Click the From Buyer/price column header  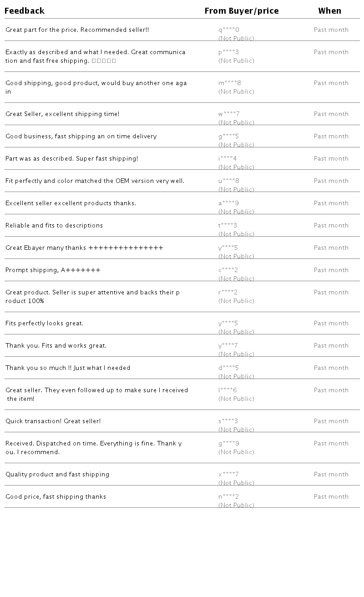click(242, 11)
